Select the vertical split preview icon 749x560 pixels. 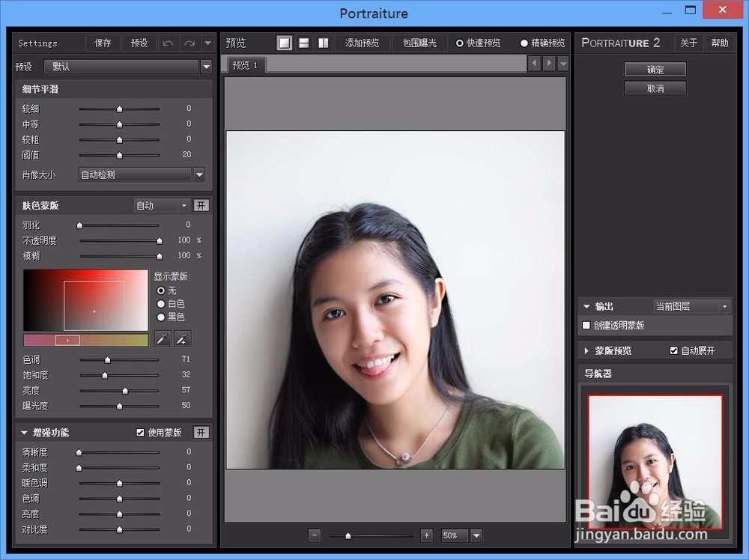click(323, 43)
